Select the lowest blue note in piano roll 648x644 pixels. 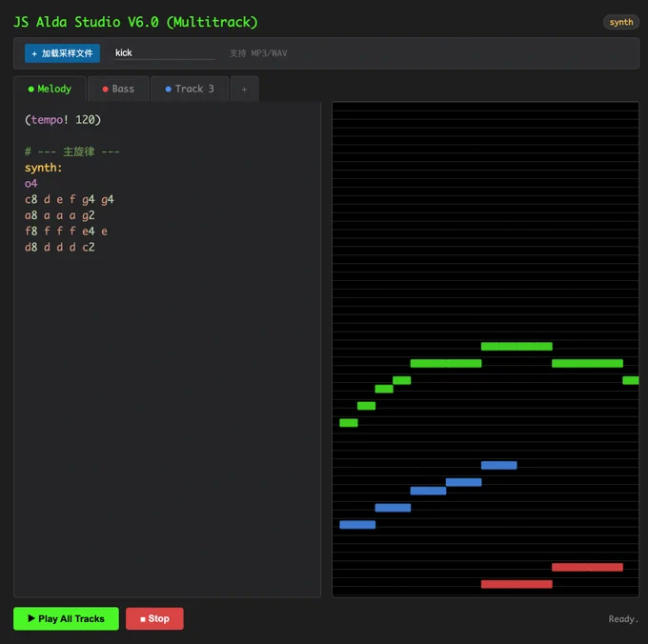click(357, 525)
